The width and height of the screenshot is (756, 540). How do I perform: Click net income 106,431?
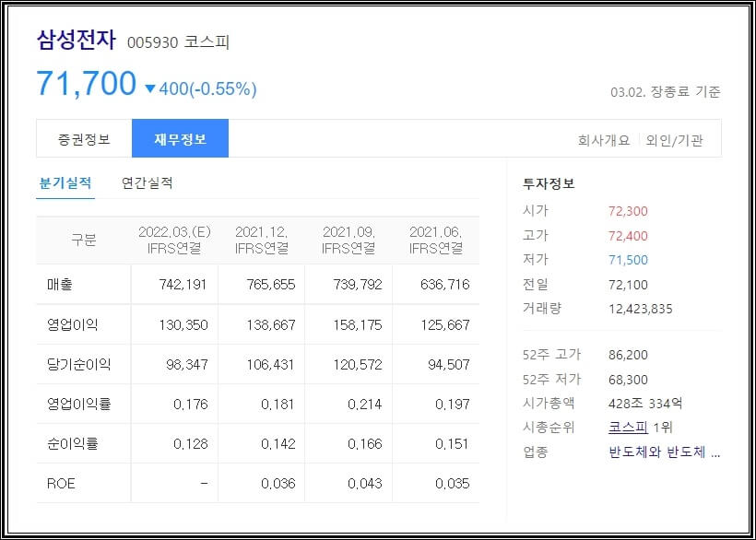coord(270,364)
